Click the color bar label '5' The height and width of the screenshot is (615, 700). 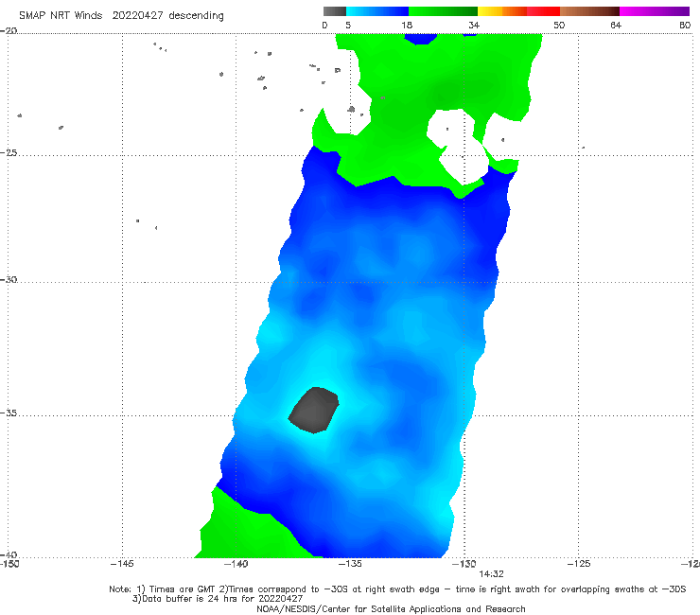[x=348, y=25]
